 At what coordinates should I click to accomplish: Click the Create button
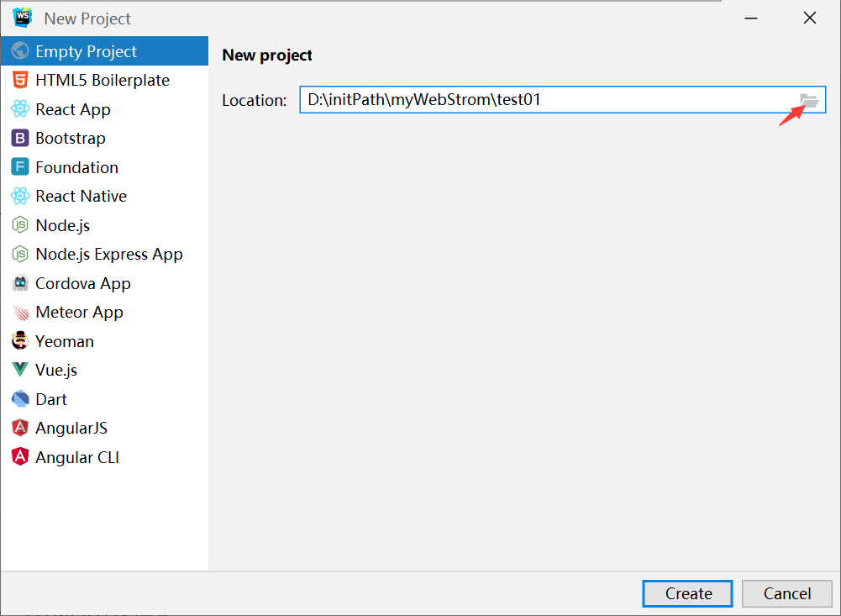coord(686,593)
